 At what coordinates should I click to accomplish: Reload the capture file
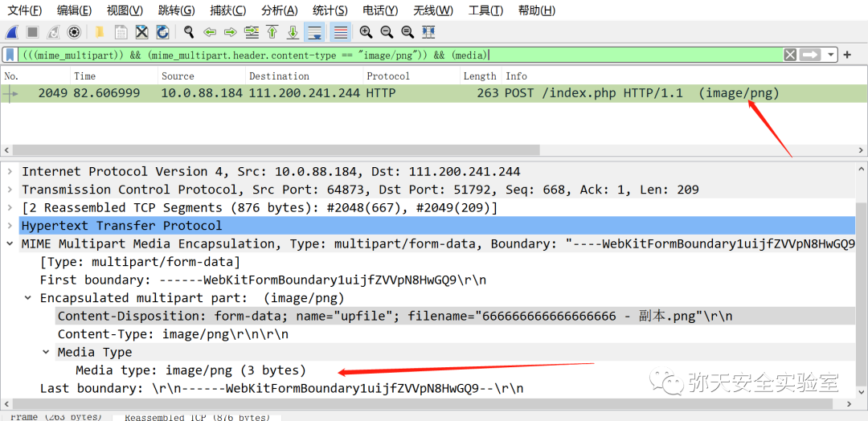[162, 32]
